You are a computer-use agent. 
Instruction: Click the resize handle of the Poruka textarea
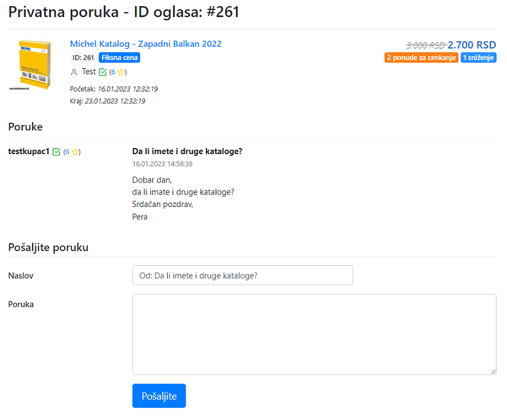(493, 371)
